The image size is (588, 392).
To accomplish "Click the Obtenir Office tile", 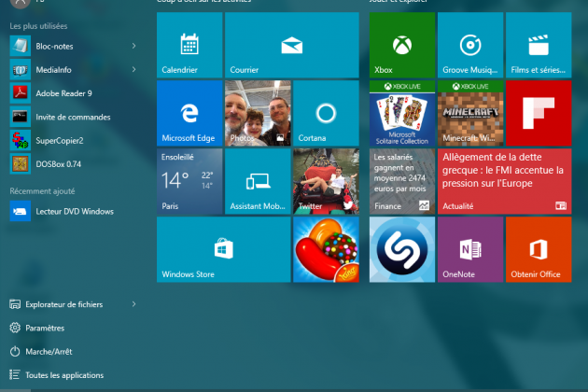I will pyautogui.click(x=539, y=249).
